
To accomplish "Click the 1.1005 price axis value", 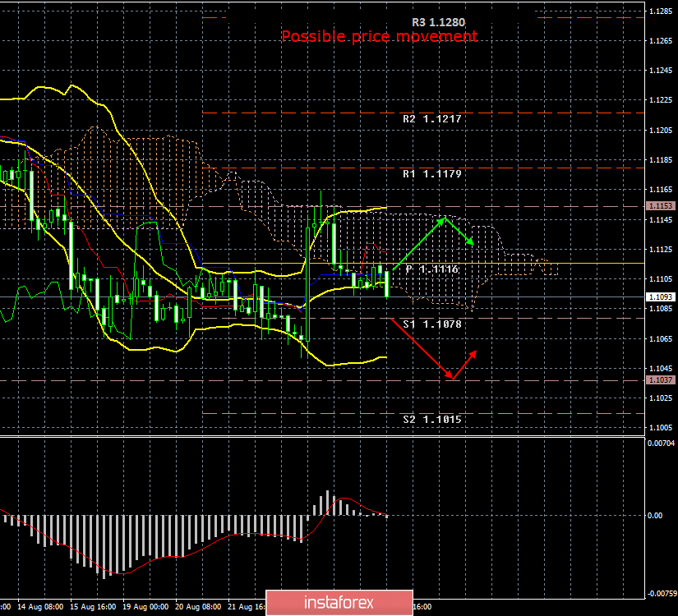I will pyautogui.click(x=661, y=428).
